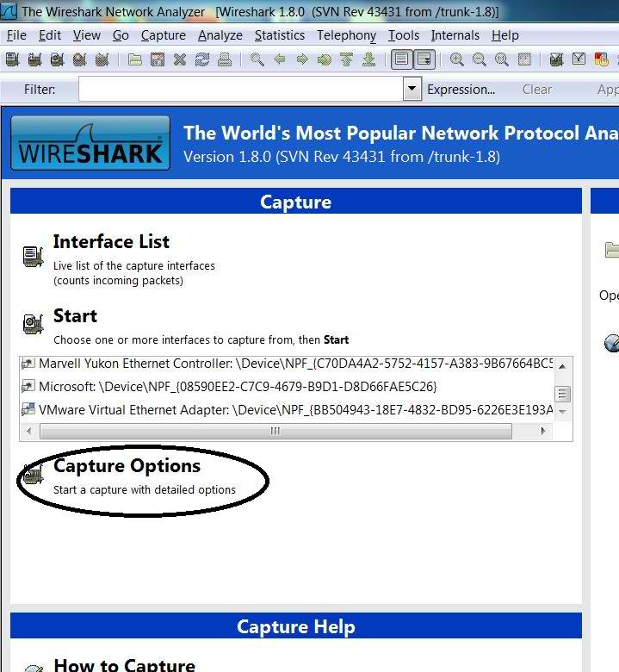Click the Open capture file folder icon
Image resolution: width=619 pixels, height=672 pixels.
(135, 59)
